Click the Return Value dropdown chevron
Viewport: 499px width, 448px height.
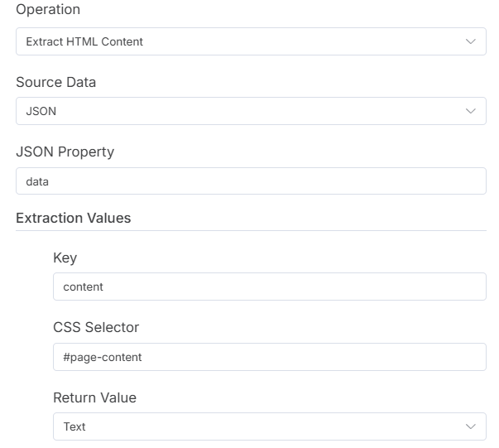pos(470,426)
